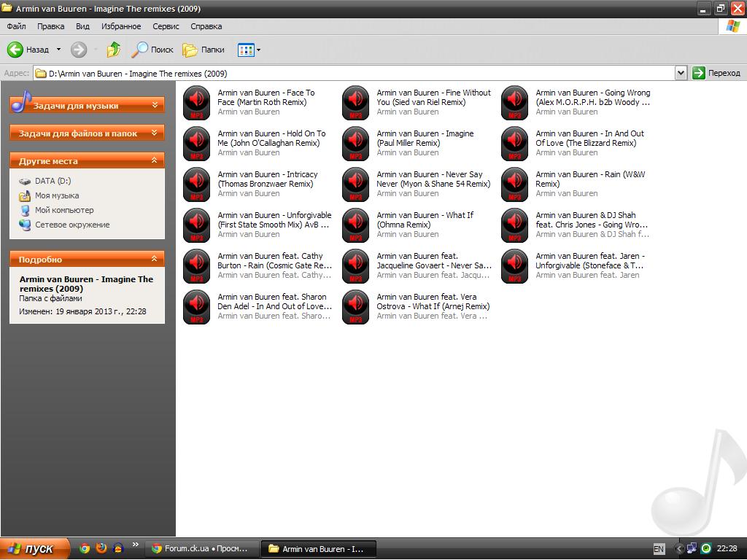Go back with the Назад button

point(28,50)
